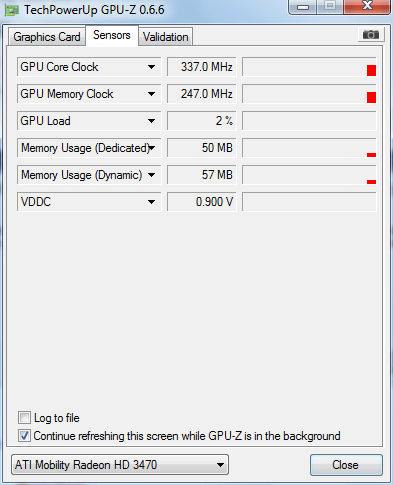Open the GPU Core Clock sensor dropdown

(x=151, y=67)
